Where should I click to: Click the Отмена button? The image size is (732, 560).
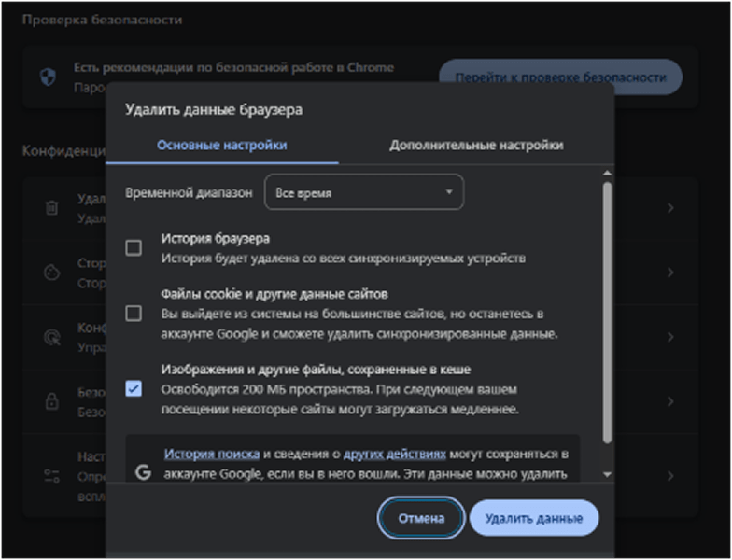pyautogui.click(x=421, y=518)
